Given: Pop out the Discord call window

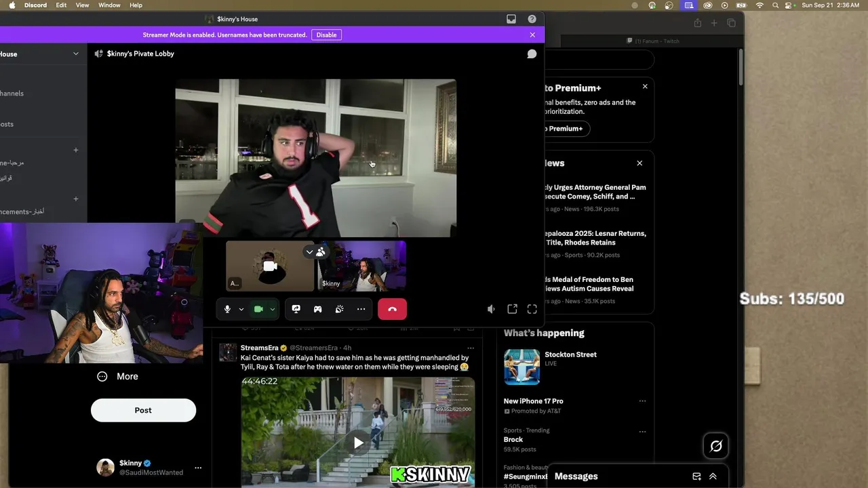Looking at the screenshot, I should 512,309.
